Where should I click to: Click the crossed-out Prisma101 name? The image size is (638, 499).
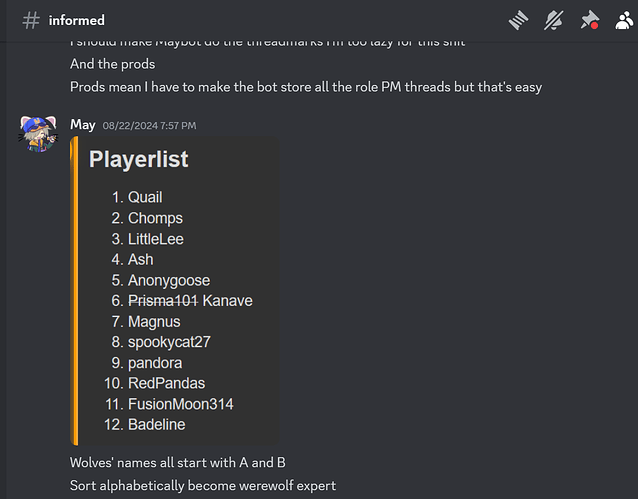pyautogui.click(x=163, y=301)
